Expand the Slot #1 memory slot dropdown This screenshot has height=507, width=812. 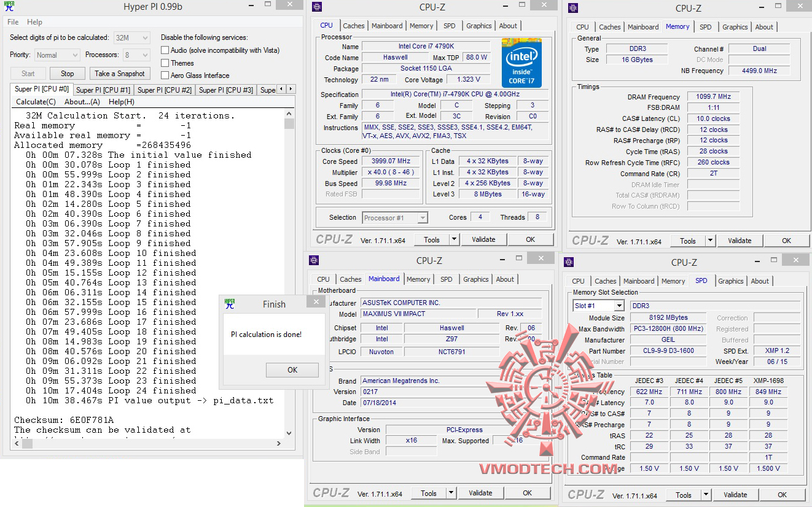click(x=599, y=306)
